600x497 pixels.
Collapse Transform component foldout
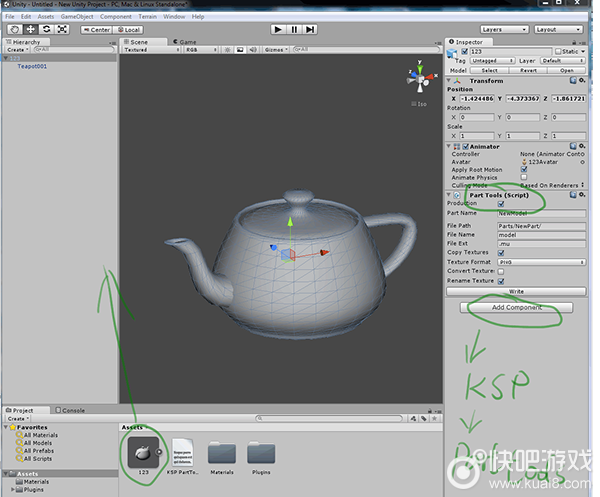pyautogui.click(x=448, y=80)
